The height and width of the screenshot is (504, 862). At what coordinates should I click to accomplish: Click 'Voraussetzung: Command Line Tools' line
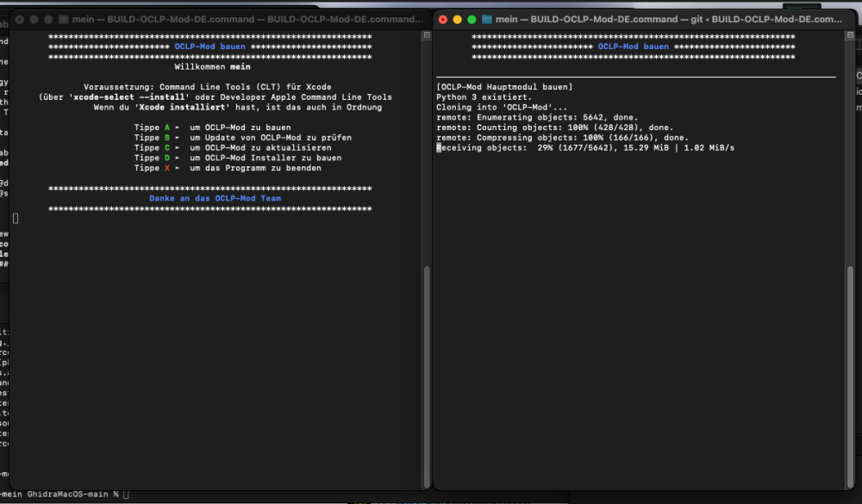(x=207, y=87)
